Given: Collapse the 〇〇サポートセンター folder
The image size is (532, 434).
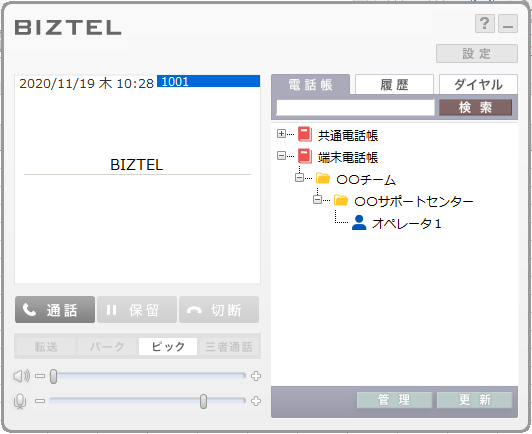Looking at the screenshot, I should pyautogui.click(x=317, y=200).
